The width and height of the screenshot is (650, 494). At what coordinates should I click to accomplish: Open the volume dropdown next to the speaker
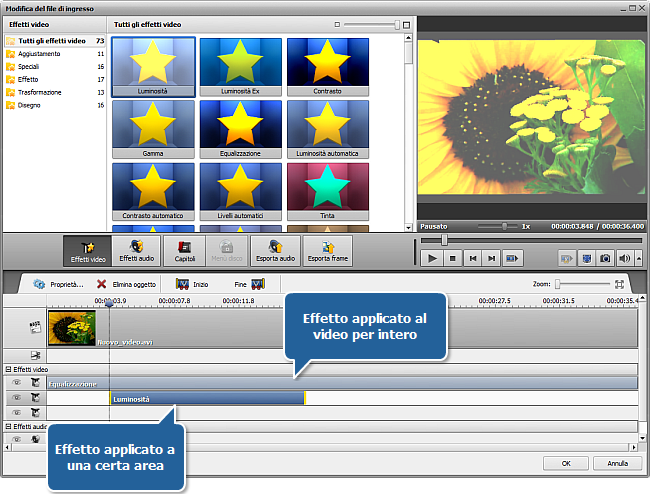pos(639,258)
